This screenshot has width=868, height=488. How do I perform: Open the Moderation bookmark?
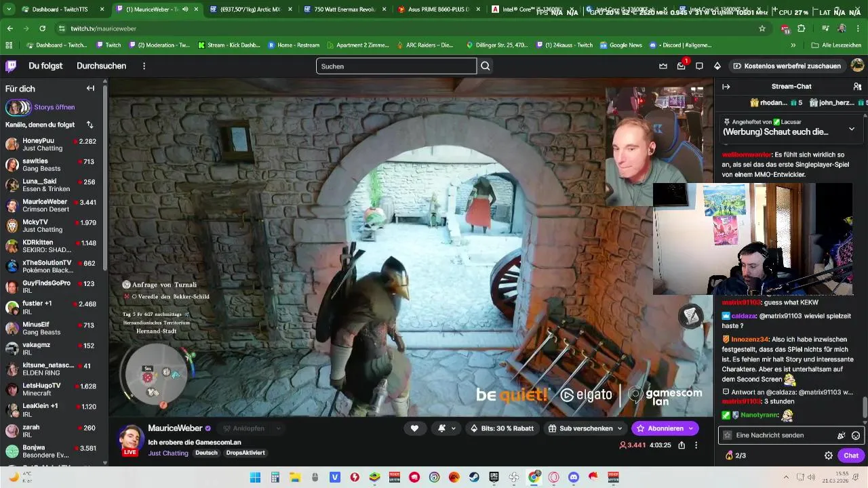coord(158,45)
